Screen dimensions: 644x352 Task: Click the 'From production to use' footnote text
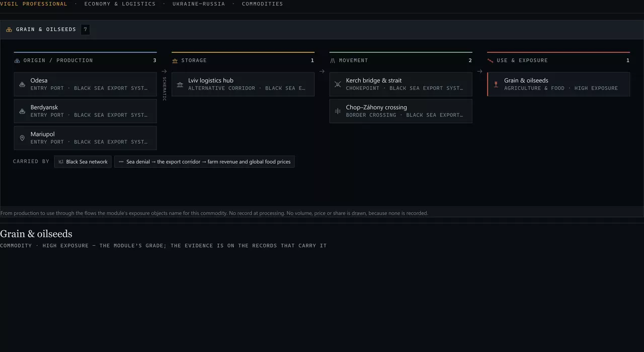214,213
